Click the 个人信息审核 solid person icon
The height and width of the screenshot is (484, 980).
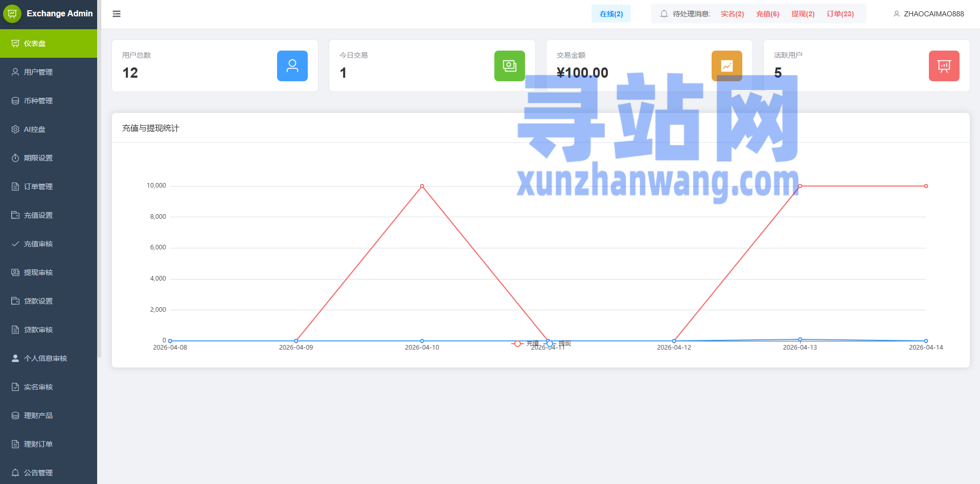coord(15,358)
